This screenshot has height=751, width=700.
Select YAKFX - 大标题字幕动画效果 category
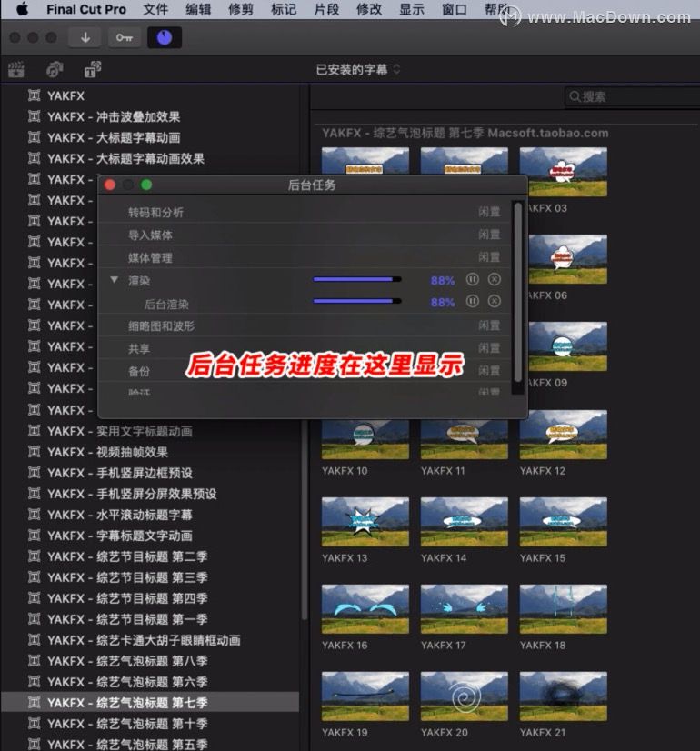(x=150, y=158)
